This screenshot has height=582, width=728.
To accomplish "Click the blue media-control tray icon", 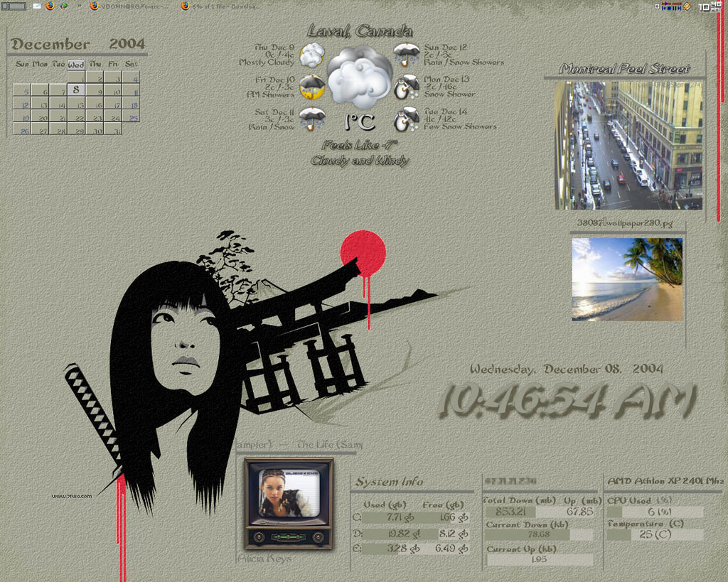I will pyautogui.click(x=671, y=7).
